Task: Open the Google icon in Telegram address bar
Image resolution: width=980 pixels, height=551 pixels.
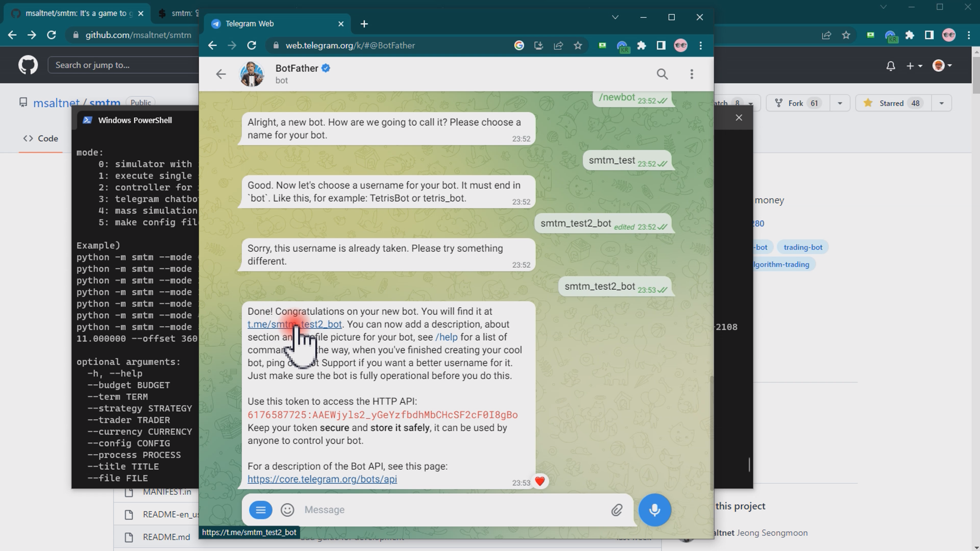Action: (x=519, y=45)
